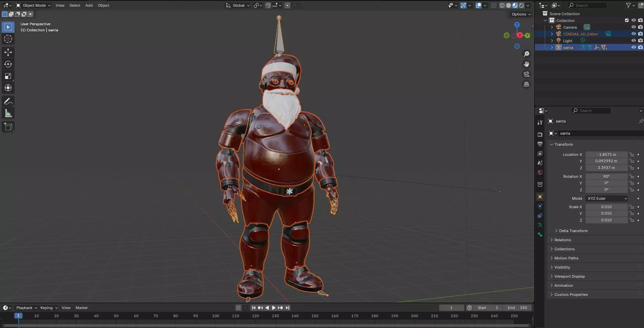Toggle camera view via camera icon
Screen dimensions: 644x328
pos(526,74)
